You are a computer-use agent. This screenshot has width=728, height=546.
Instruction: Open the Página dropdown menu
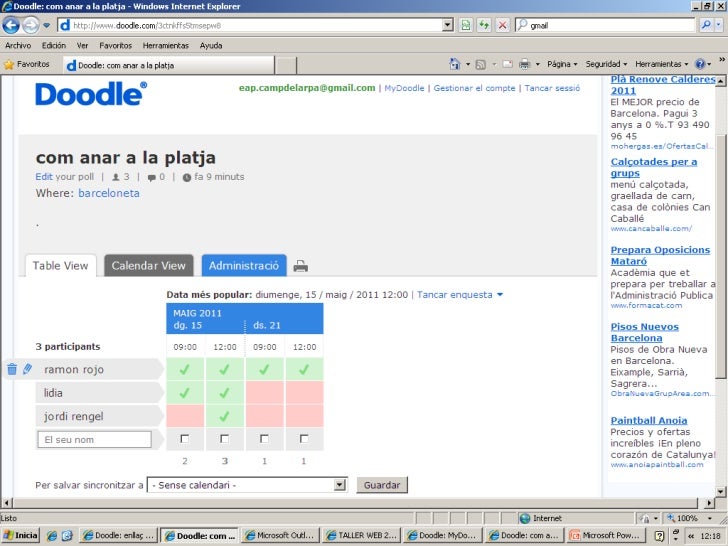[562, 64]
